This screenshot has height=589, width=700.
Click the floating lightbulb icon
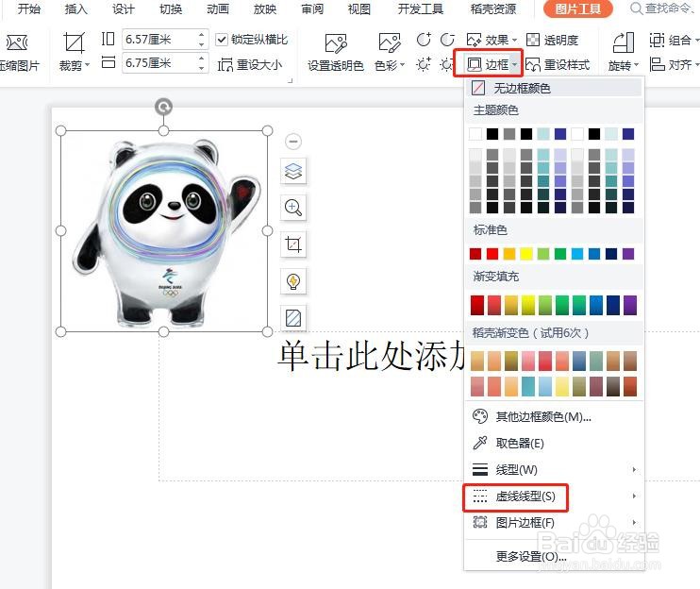[293, 281]
